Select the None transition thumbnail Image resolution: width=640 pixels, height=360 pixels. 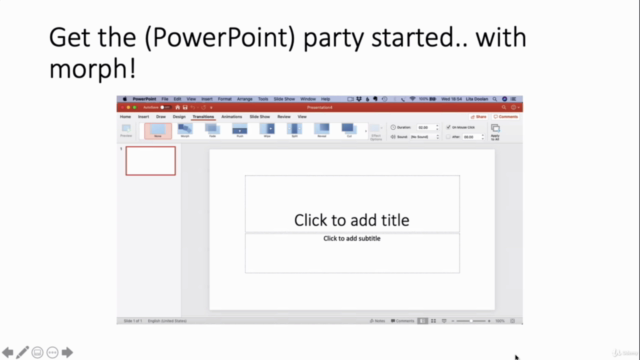[x=158, y=131]
